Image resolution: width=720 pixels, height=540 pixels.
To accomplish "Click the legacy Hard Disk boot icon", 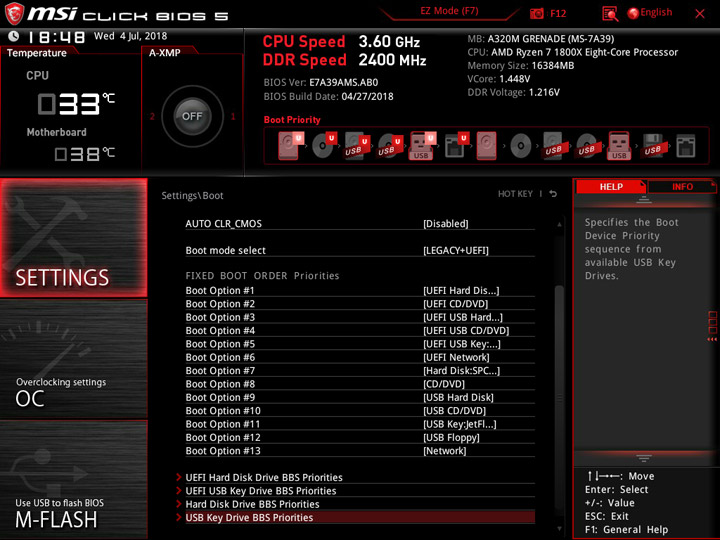I will tap(487, 146).
